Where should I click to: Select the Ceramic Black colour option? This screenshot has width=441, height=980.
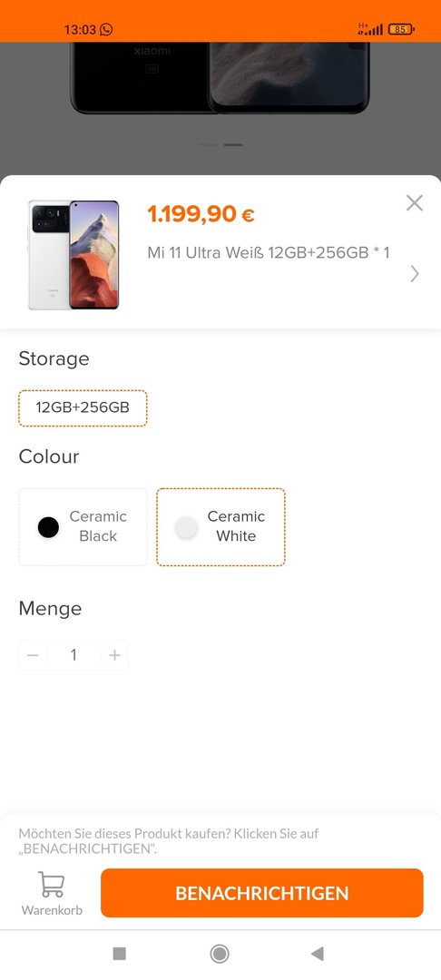[83, 527]
